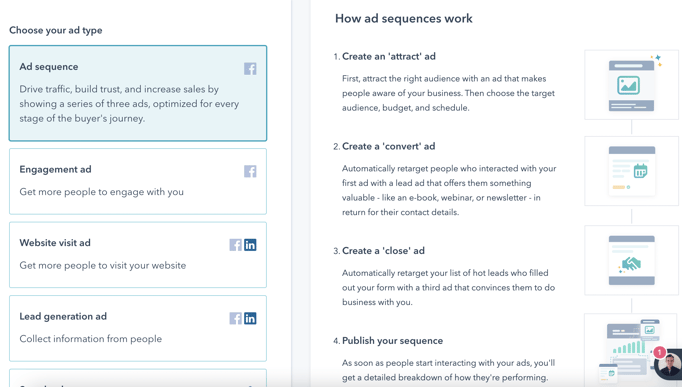Click LinkedIn icon on Website visit ad
The image size is (682, 387).
(250, 245)
